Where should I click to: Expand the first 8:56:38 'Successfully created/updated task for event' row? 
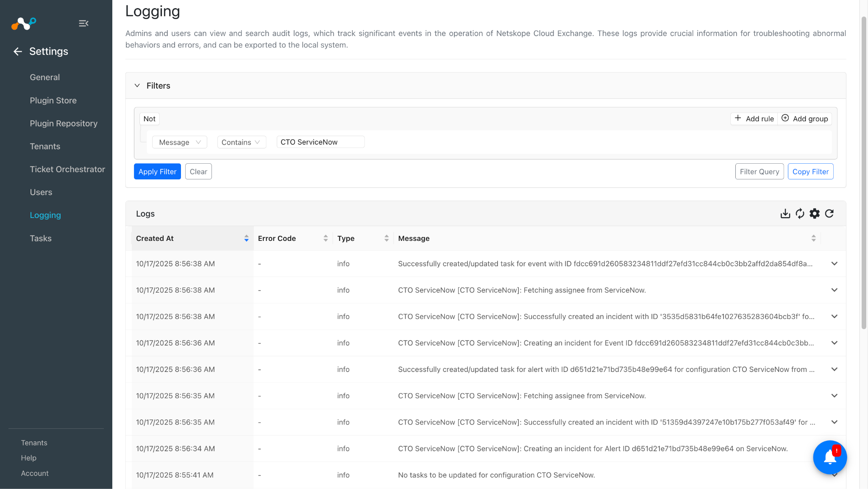(x=834, y=264)
